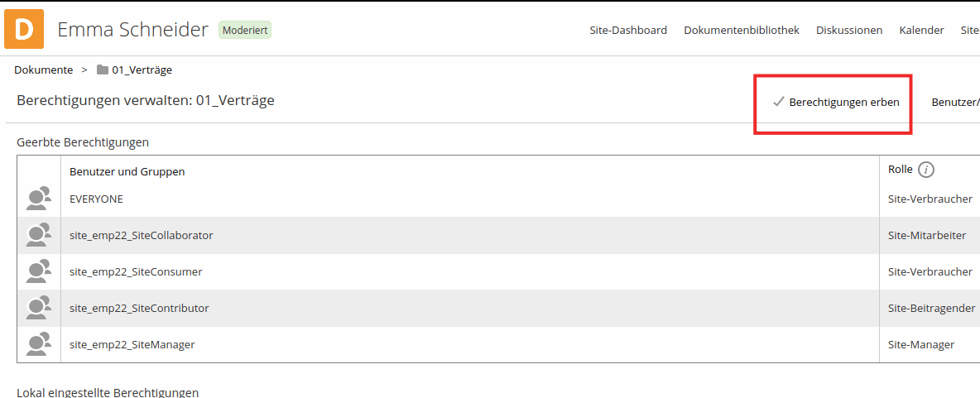Go to Diskussionen
This screenshot has width=980, height=398.
[x=849, y=31]
